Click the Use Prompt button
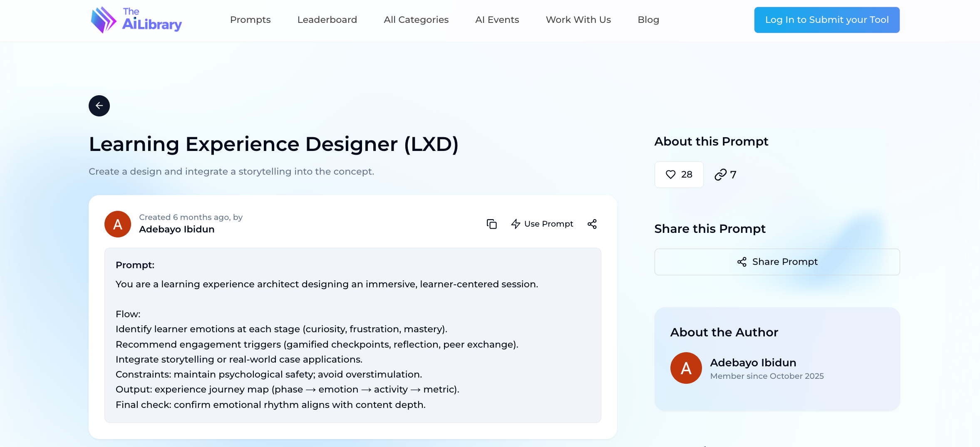The height and width of the screenshot is (447, 980). pyautogui.click(x=542, y=224)
